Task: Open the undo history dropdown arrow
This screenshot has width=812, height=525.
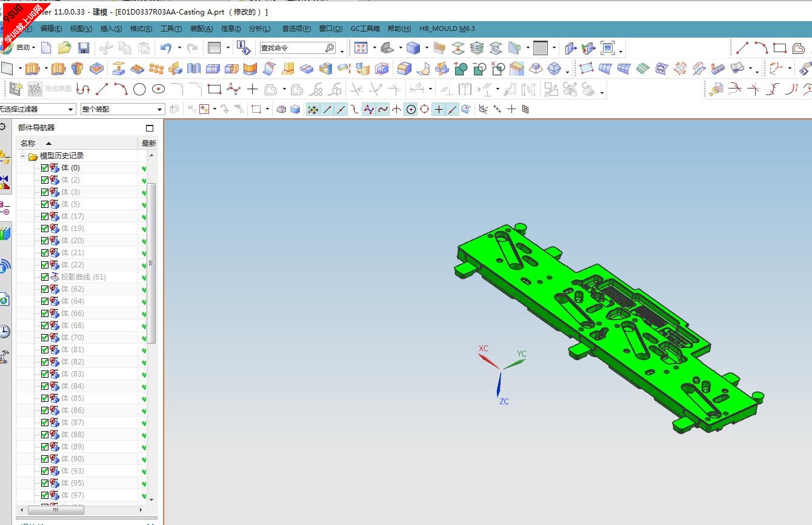Action: coord(179,48)
